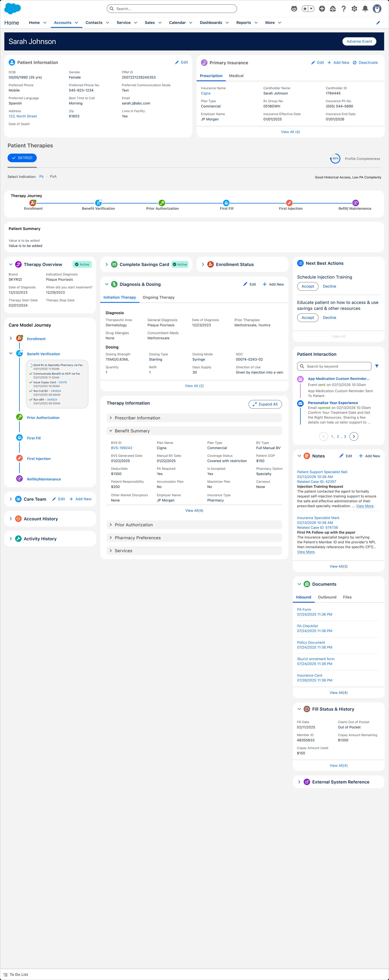Screen dimensions: 389x980
Task: Open the Contacts navigation tab
Action: 94,23
